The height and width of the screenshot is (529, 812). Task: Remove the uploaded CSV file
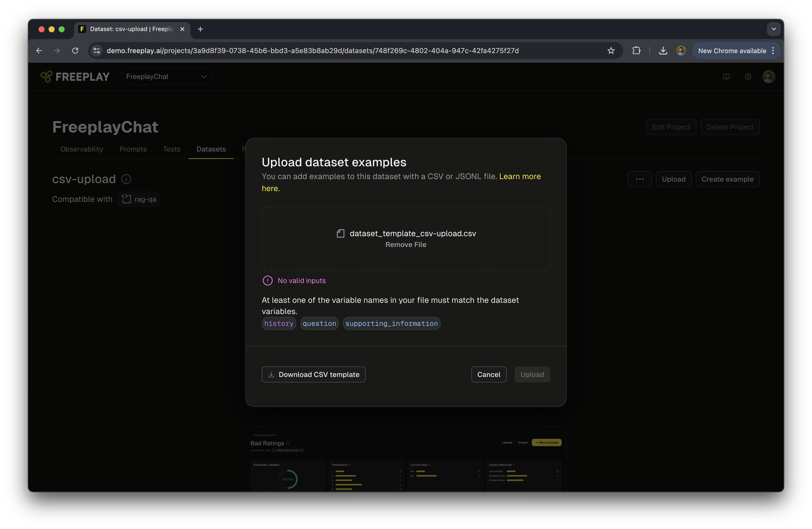tap(406, 244)
